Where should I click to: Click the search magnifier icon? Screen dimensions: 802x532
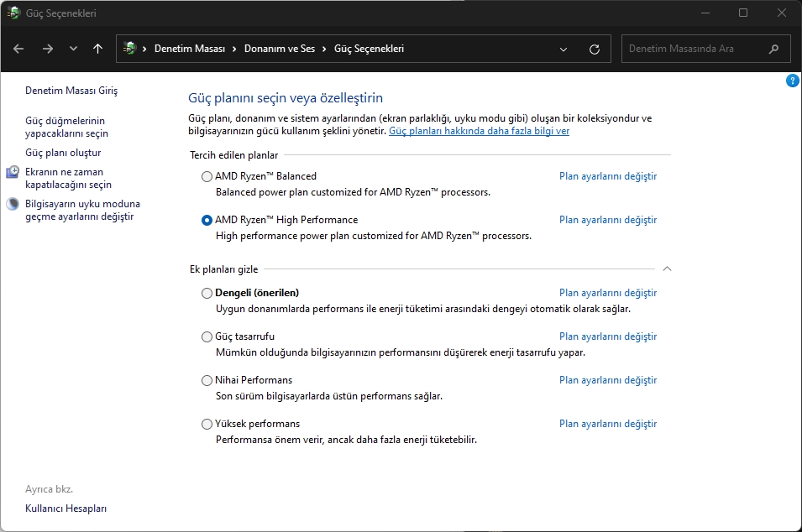coord(774,49)
